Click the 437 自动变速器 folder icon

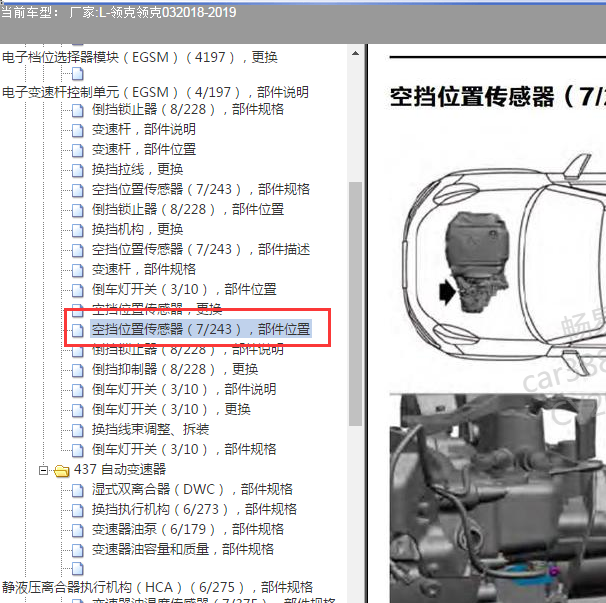[x=61, y=471]
